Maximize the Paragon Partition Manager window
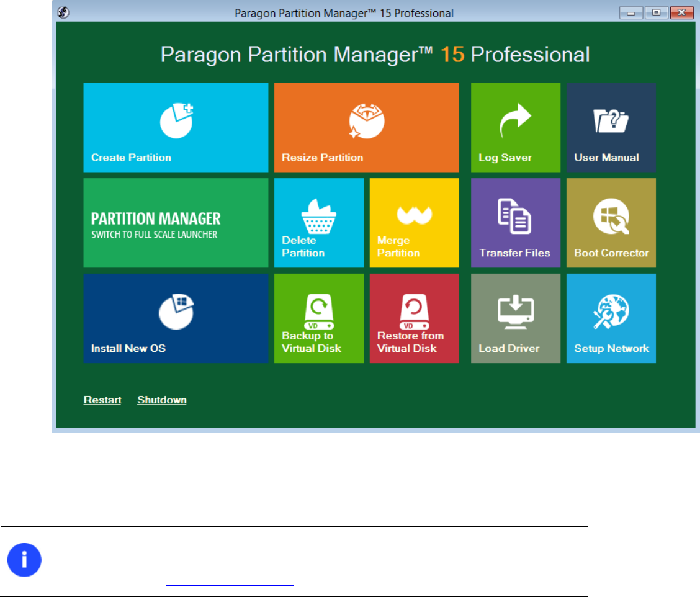Screen dimensions: 700x597 pos(657,12)
